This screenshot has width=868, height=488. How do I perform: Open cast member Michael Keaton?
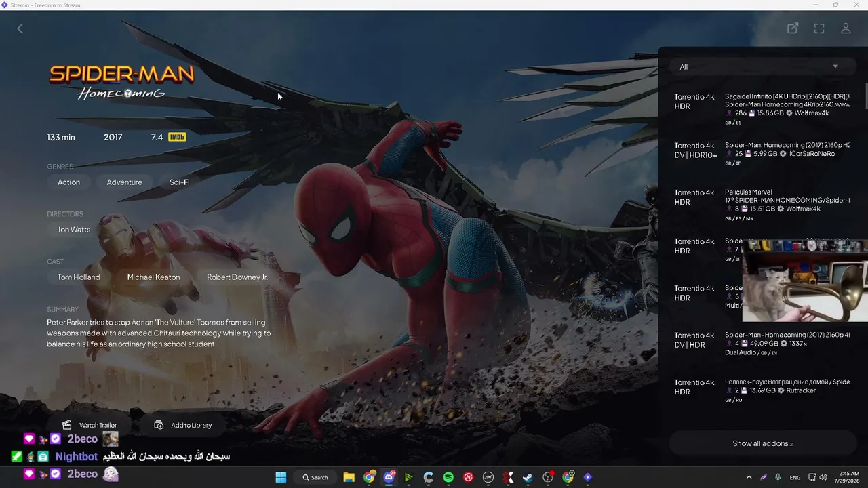tap(153, 277)
